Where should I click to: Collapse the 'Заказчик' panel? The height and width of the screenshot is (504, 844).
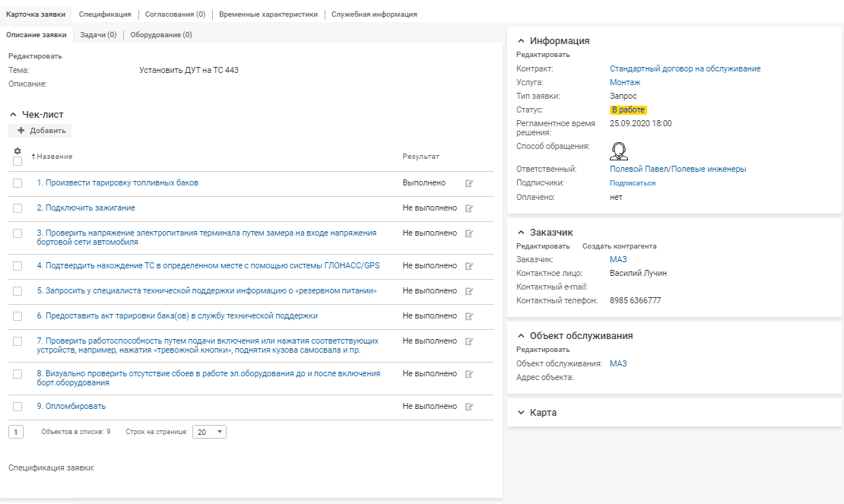(x=521, y=233)
